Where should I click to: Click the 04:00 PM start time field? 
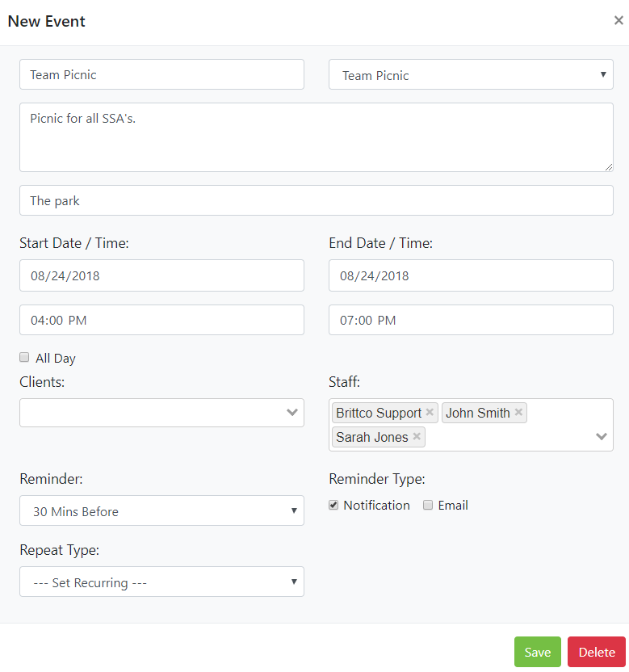(161, 321)
